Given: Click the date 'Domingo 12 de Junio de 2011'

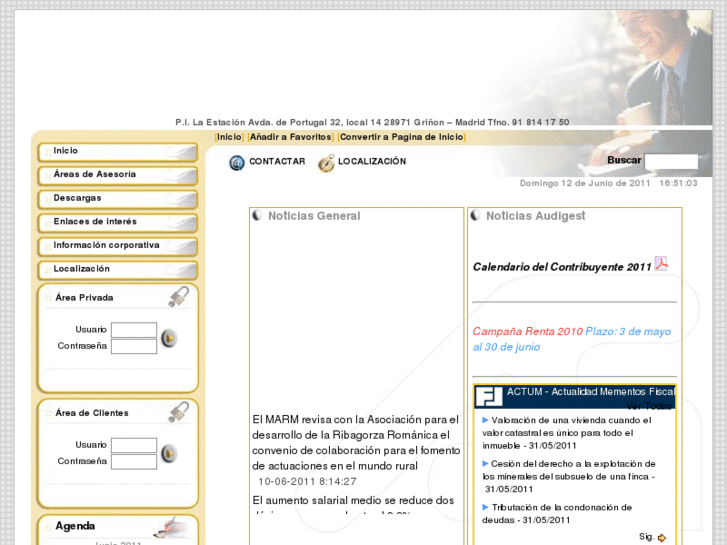Looking at the screenshot, I should pyautogui.click(x=585, y=183).
